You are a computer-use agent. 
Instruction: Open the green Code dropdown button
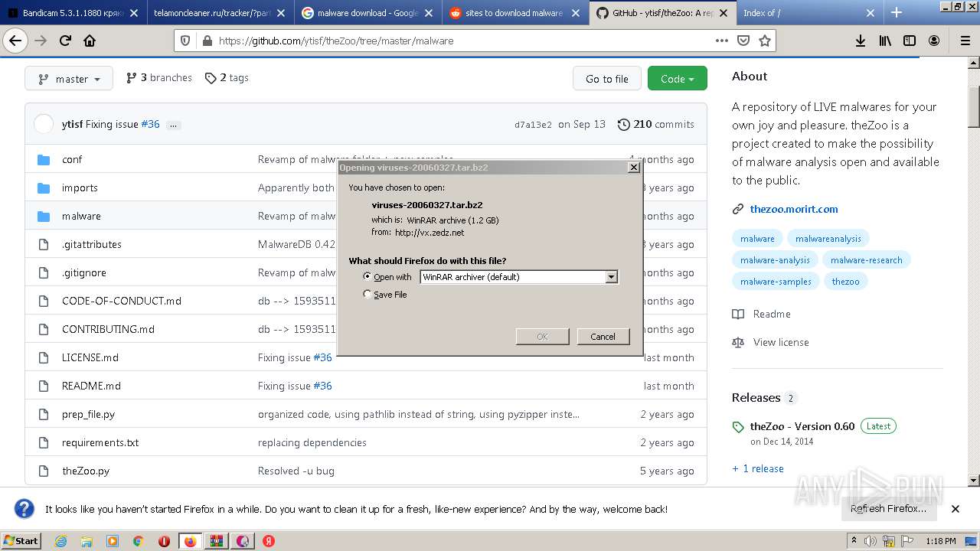click(x=677, y=79)
